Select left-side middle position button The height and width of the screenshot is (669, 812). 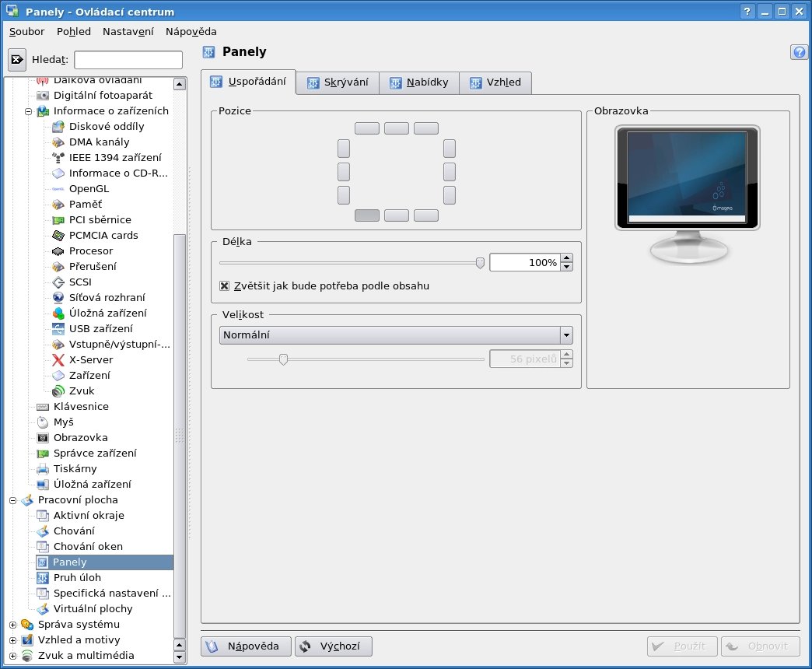343,172
